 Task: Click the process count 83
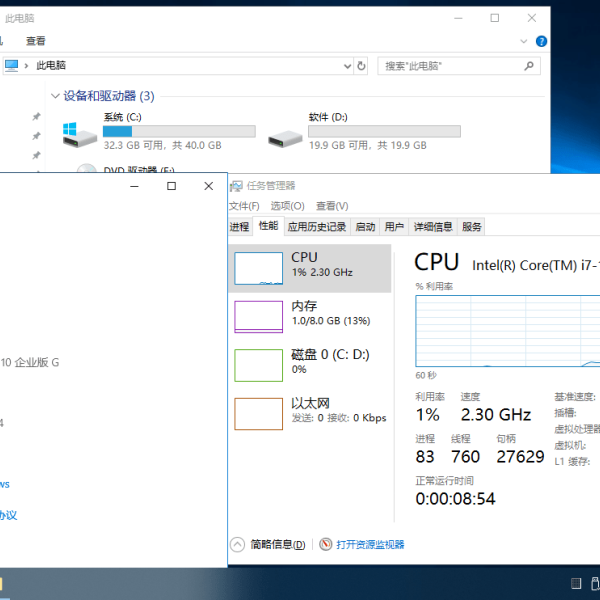(x=425, y=457)
